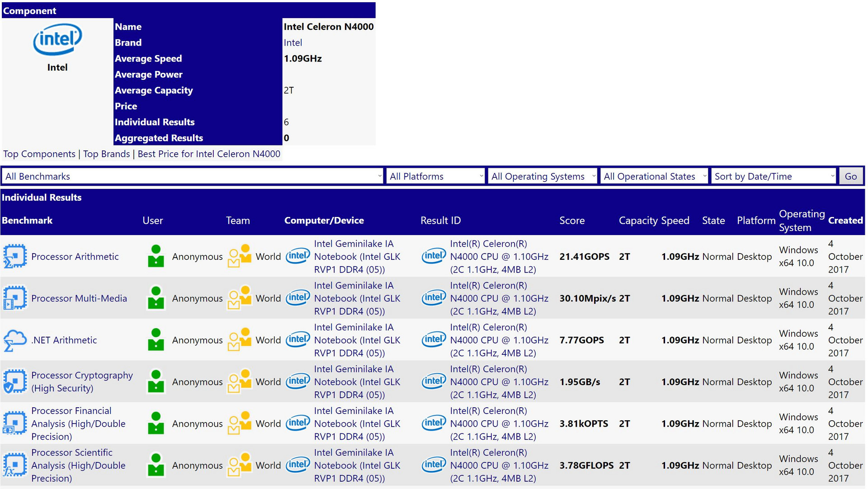Click the yellow team icon in .NET Arithmetic row
This screenshot has width=868, height=489.
[240, 340]
